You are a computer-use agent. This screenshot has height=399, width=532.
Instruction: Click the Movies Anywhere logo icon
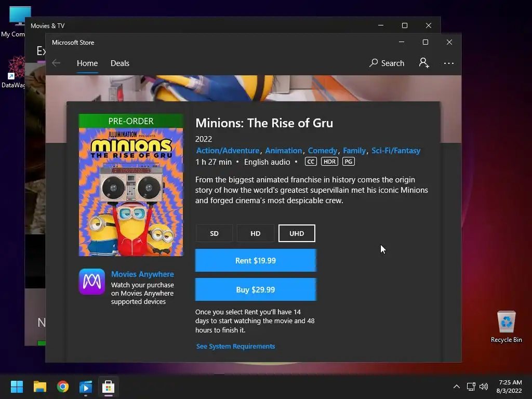(x=92, y=281)
